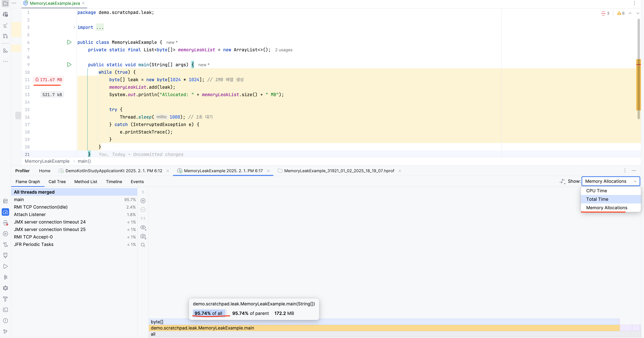644x338 pixels.
Task: Open Services tool window icon
Action: (5, 234)
